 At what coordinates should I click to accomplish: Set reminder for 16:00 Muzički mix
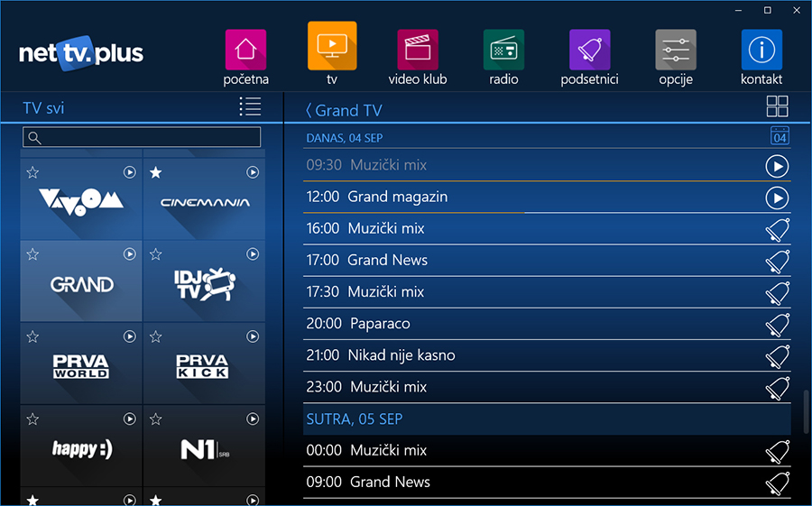[x=778, y=229]
